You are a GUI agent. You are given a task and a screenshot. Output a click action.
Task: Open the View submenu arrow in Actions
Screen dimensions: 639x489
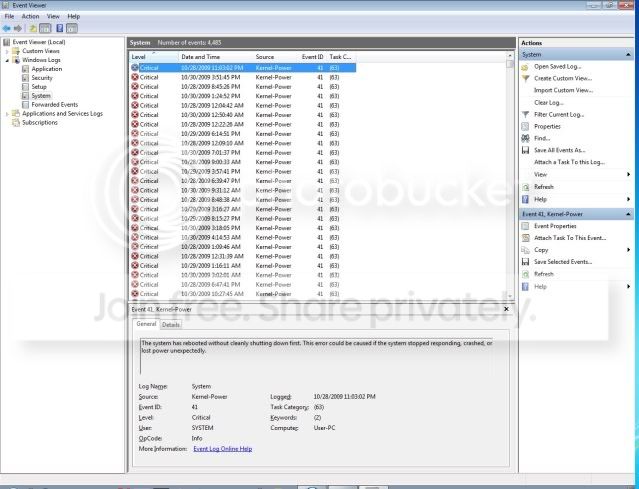click(629, 174)
